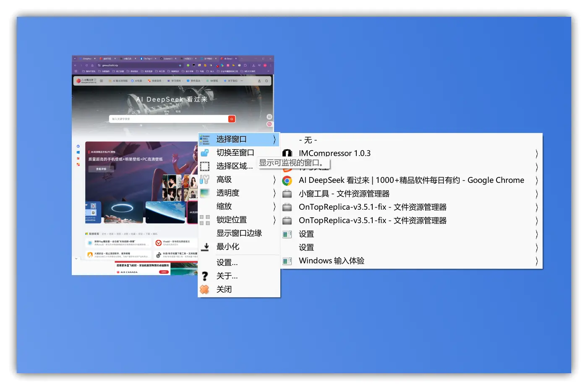Toggle 显示窗口边缘 option
588x390 pixels.
click(x=239, y=233)
